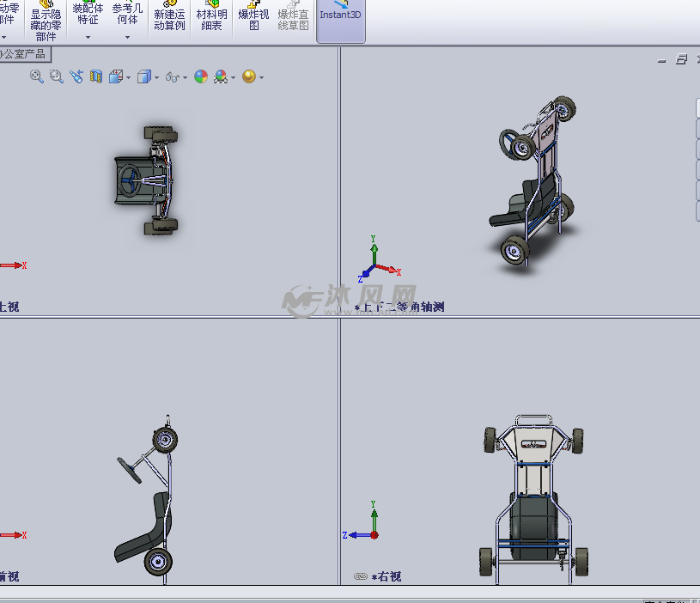Toggle Instant3D on the toolbar
The height and width of the screenshot is (603, 700).
[x=340, y=15]
